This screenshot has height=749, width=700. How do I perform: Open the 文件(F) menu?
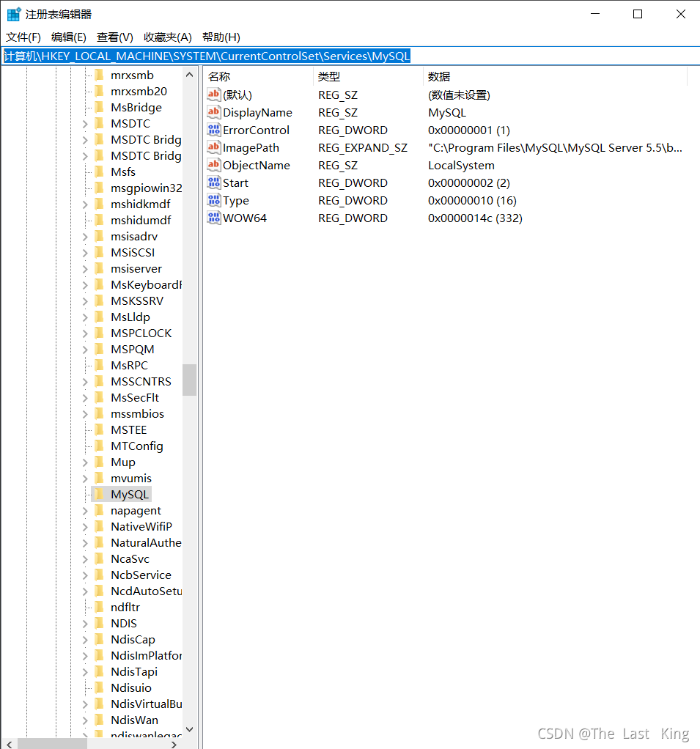pyautogui.click(x=23, y=37)
